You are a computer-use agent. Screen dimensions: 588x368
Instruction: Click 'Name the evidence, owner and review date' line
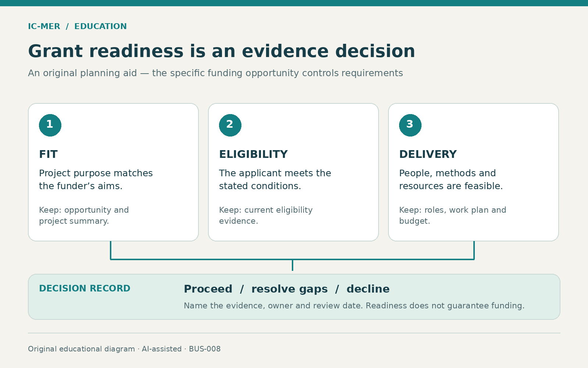(354, 306)
